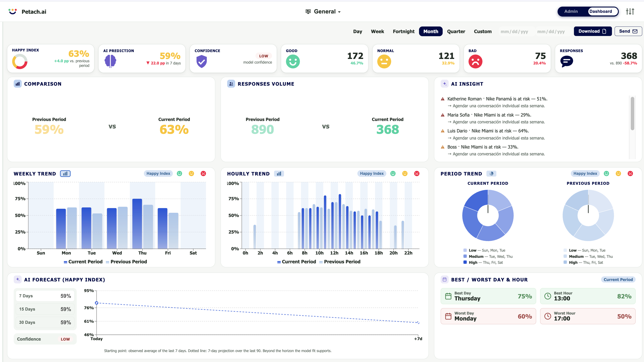Select Happy Index filter in Period Trend
This screenshot has height=362, width=644.
[585, 173]
